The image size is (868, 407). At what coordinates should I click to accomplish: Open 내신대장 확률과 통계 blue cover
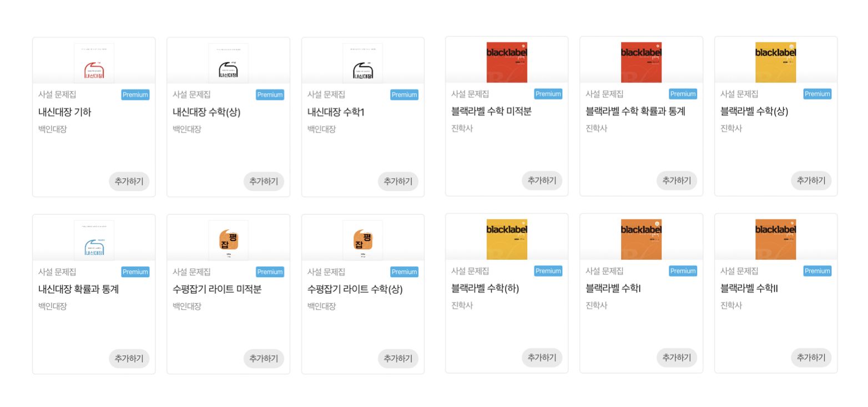(94, 240)
